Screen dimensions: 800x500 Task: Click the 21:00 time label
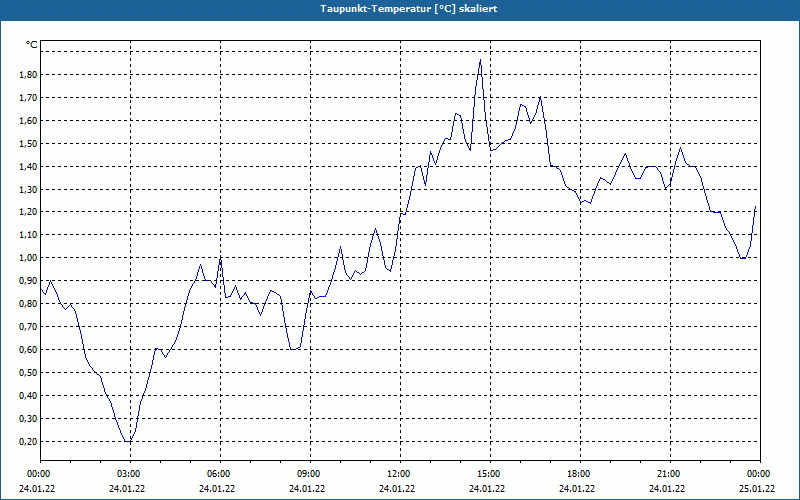coord(670,474)
